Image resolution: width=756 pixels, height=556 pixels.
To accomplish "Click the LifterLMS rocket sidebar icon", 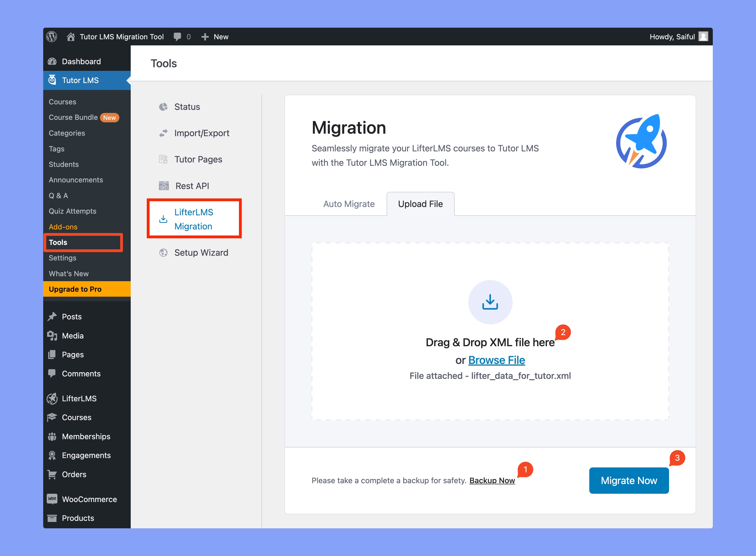I will tap(52, 399).
